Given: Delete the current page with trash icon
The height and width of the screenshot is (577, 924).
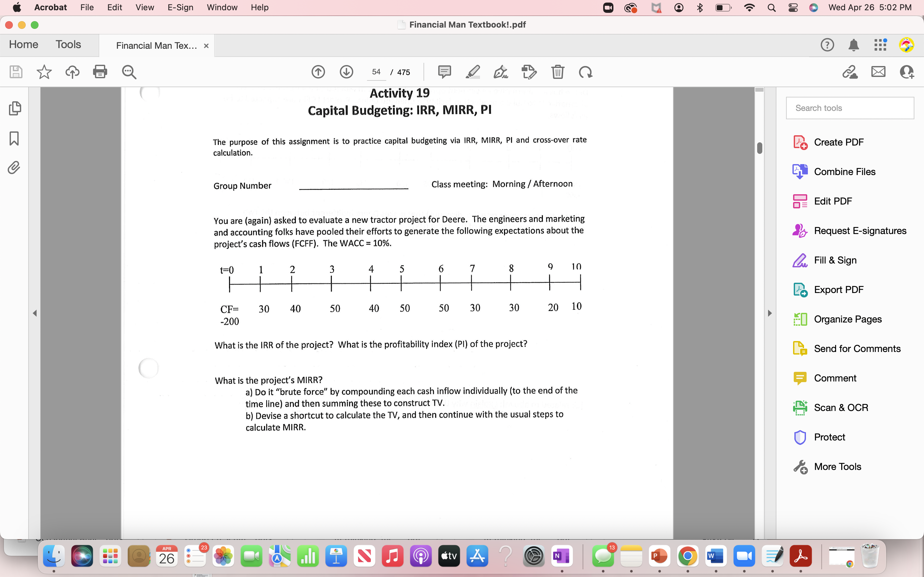Looking at the screenshot, I should pyautogui.click(x=558, y=72).
